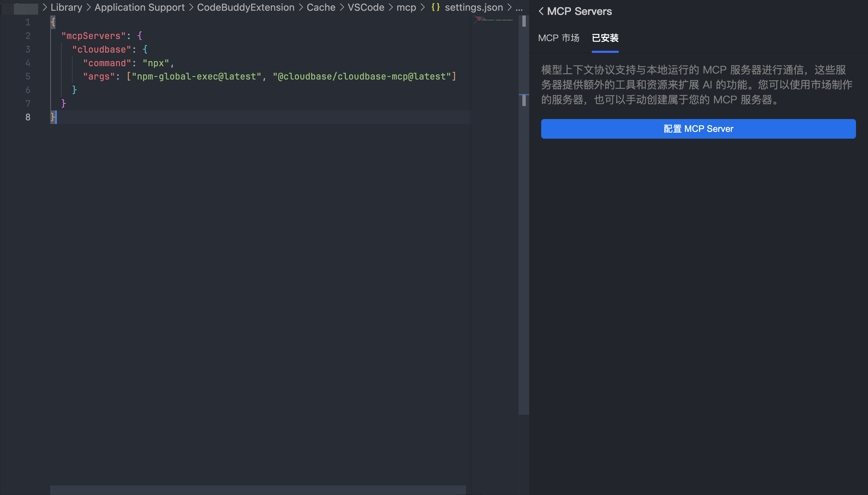Click line number 2 in the gutter

coord(28,36)
